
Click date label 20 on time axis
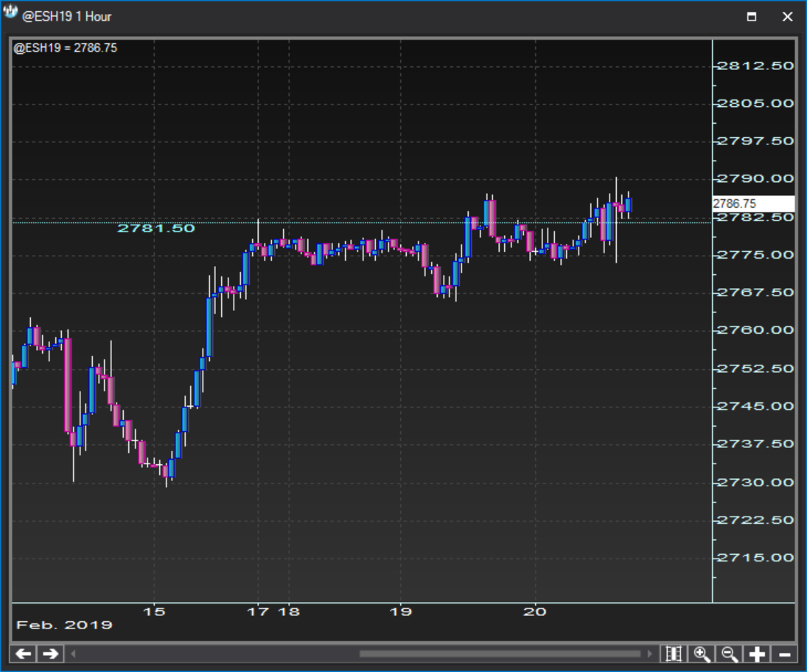[x=535, y=612]
